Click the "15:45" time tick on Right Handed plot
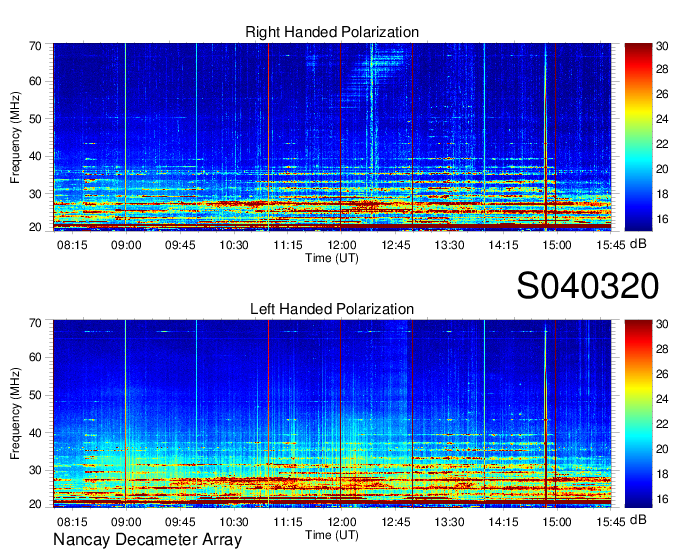 [611, 245]
